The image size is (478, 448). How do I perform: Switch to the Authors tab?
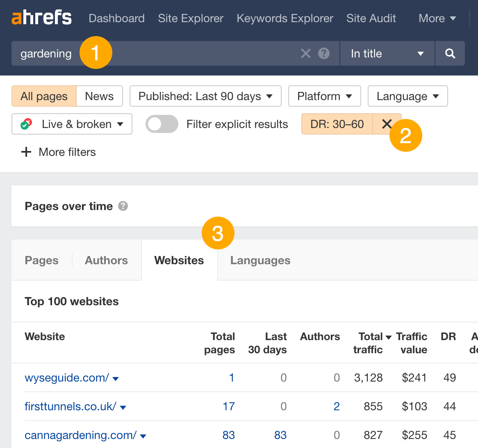point(106,260)
